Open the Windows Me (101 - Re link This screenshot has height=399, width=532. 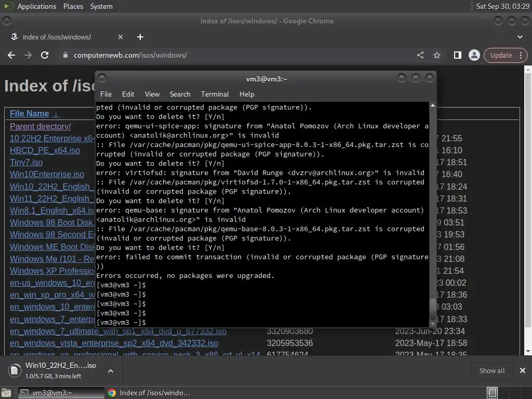[x=52, y=259]
